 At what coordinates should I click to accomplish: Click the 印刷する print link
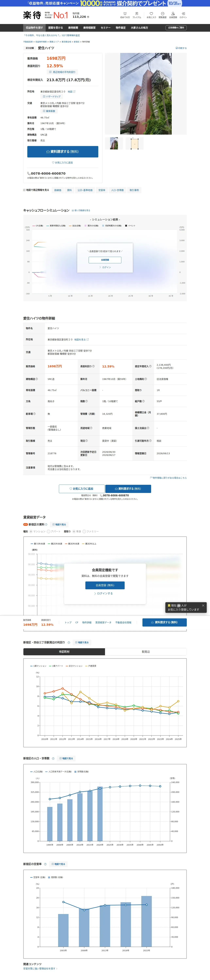(x=181, y=48)
